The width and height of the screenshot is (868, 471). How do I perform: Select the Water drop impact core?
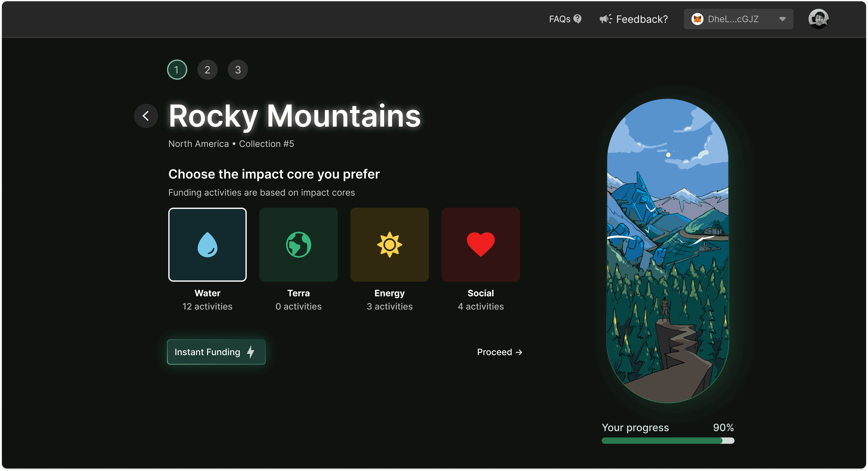pos(207,244)
